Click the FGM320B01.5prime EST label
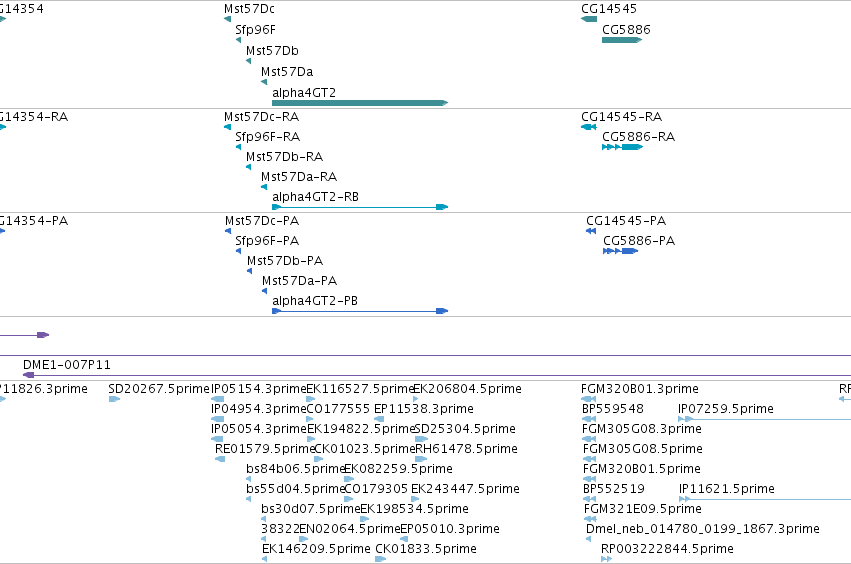Viewport: 851px width, 564px height. (642, 469)
